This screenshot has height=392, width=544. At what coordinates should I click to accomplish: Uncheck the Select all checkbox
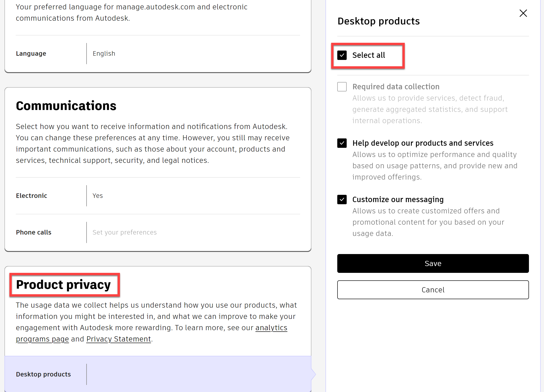[x=342, y=55]
